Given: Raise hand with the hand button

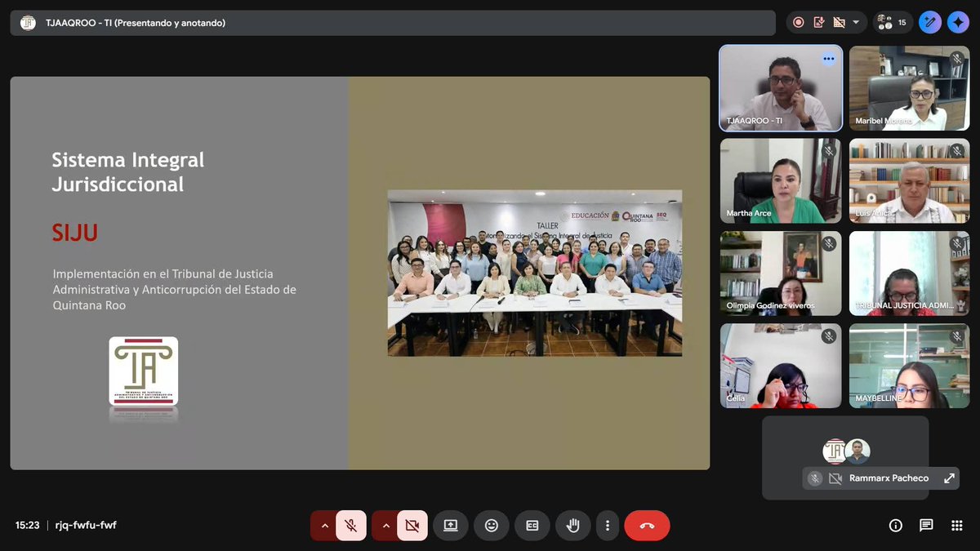Looking at the screenshot, I should coord(573,526).
